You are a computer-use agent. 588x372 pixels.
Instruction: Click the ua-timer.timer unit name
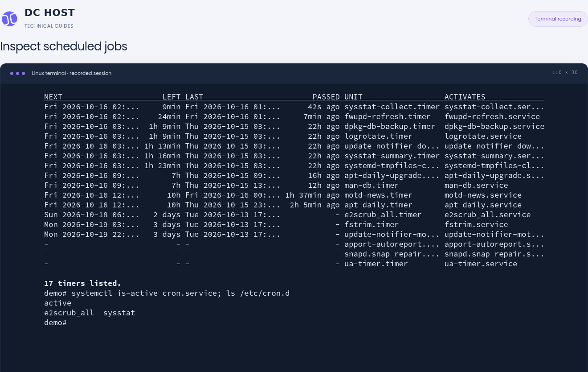point(376,264)
